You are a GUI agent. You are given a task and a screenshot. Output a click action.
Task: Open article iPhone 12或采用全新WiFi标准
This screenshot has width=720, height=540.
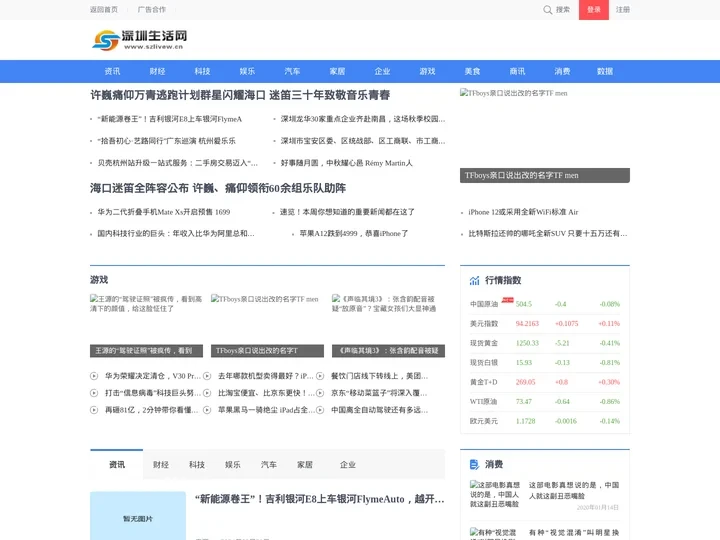(x=523, y=212)
